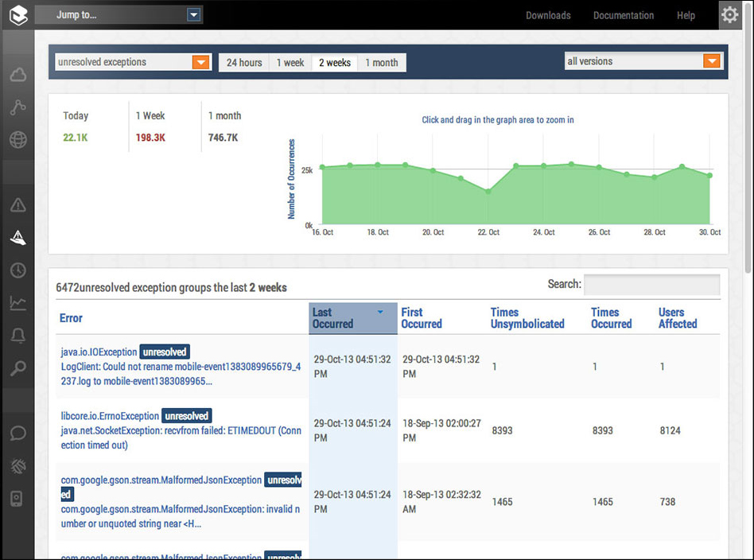Click the 30. Oct graph data point
Image resolution: width=754 pixels, height=560 pixels.
[709, 176]
